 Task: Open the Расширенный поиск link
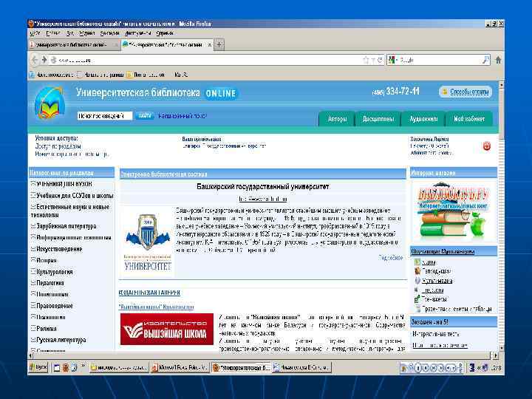click(x=183, y=116)
